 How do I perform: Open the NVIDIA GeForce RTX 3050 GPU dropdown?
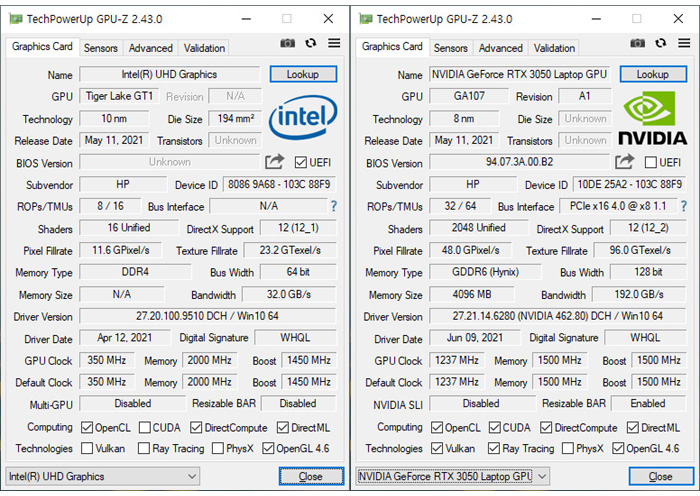452,476
